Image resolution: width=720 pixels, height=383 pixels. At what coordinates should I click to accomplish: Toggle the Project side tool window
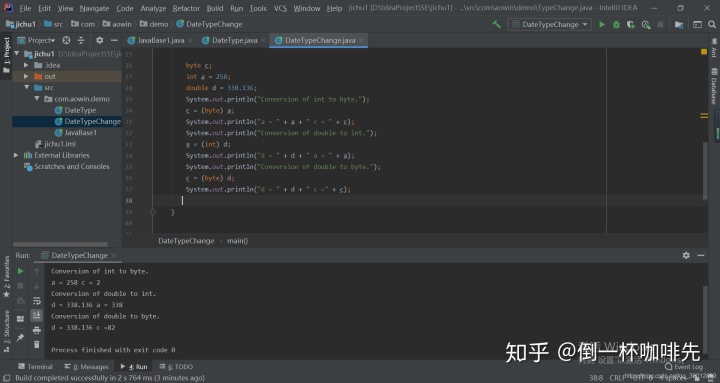click(x=6, y=55)
